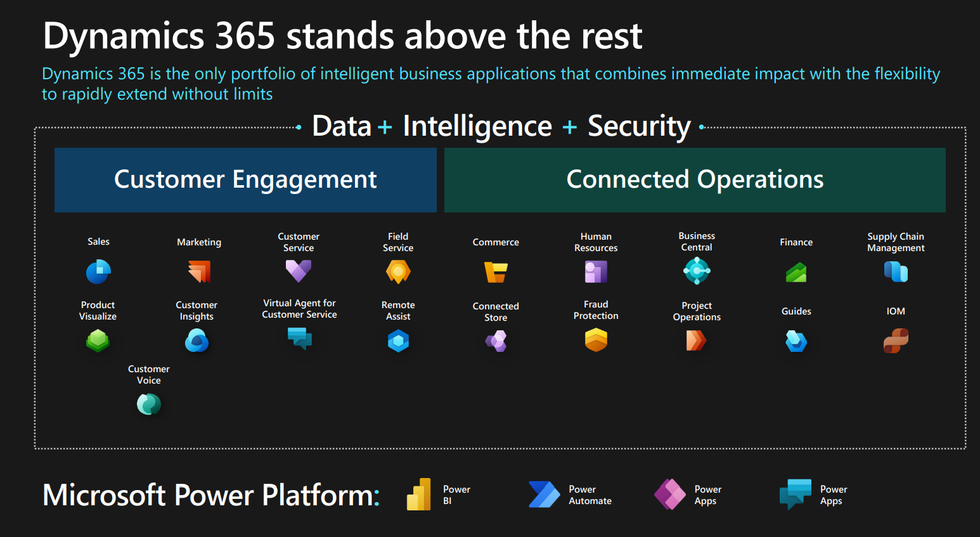Click 'Power Apps' label beside blue chat icon
Image resolution: width=980 pixels, height=537 pixels.
tap(834, 495)
